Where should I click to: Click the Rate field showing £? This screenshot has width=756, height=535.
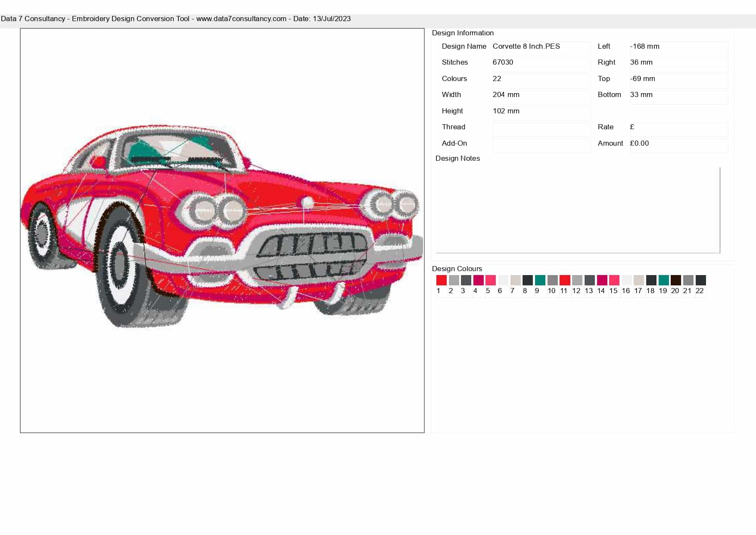click(679, 129)
